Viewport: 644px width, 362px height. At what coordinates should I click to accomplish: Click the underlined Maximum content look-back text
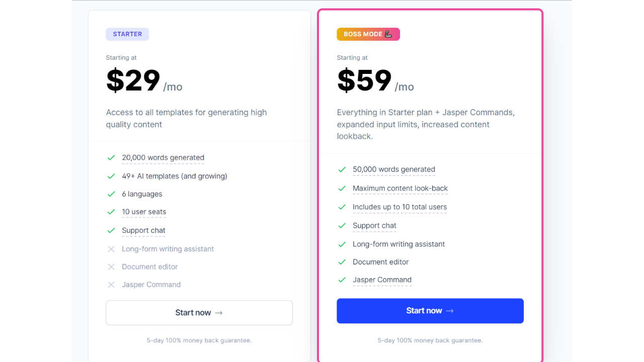point(400,189)
